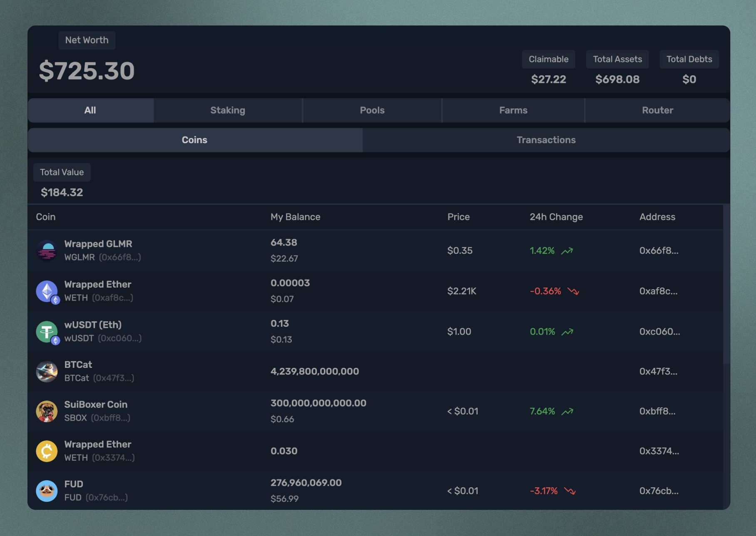The height and width of the screenshot is (536, 756).
Task: Click the 0x66f8... address for WGLMR
Action: point(659,251)
